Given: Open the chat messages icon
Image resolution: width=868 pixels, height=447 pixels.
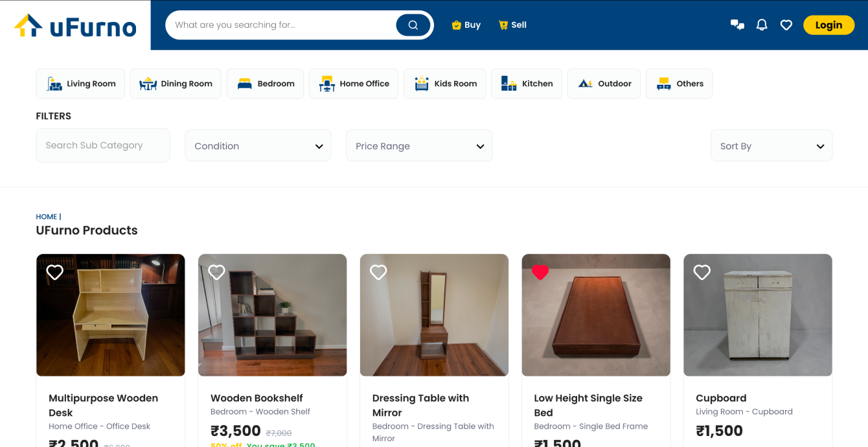Looking at the screenshot, I should point(737,25).
